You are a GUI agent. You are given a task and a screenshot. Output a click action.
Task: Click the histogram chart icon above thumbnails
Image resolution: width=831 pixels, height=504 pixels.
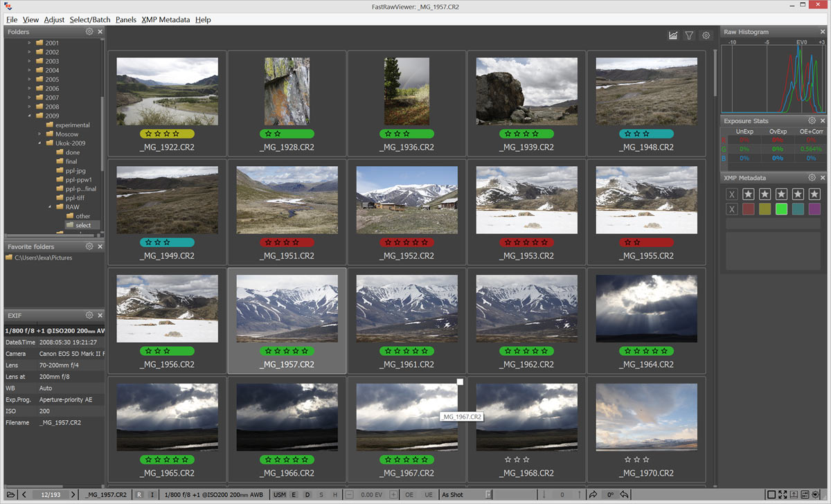(x=672, y=35)
